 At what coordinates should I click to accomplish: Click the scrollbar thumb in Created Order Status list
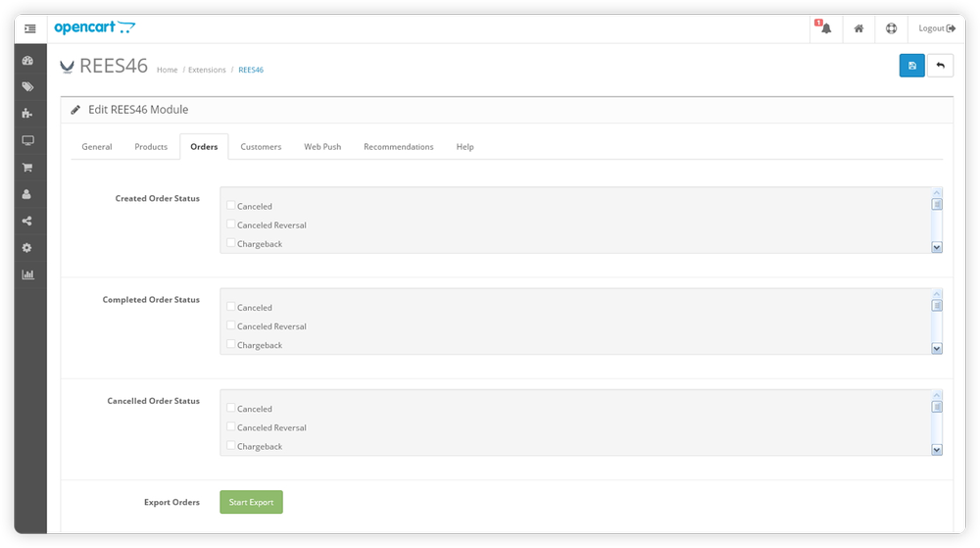[x=936, y=204]
